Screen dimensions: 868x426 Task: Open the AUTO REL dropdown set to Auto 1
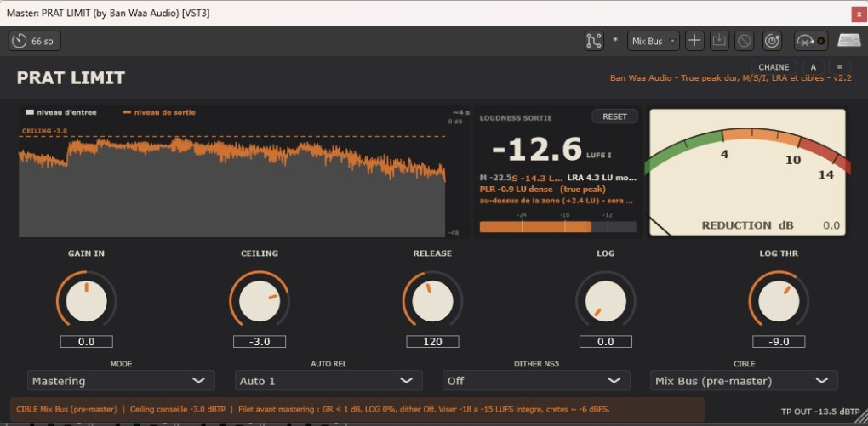(x=328, y=381)
